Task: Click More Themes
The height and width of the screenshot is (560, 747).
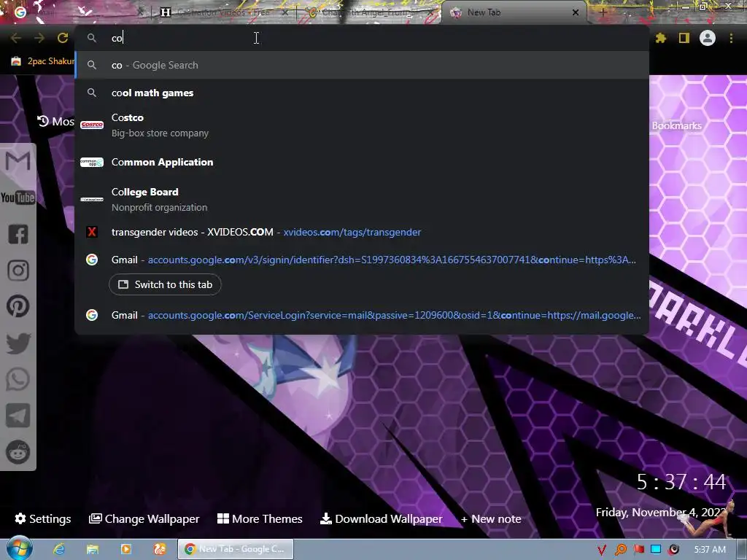Action: [260, 518]
